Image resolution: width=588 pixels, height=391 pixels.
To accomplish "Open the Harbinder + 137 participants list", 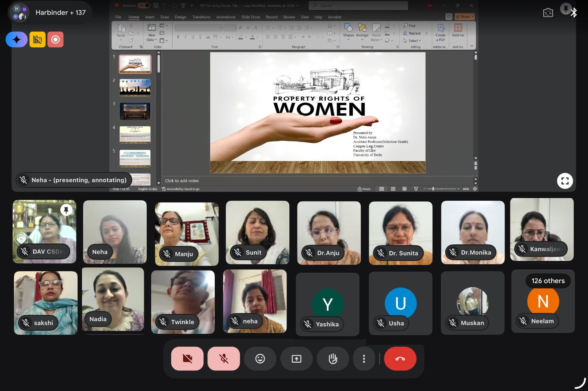I will click(50, 12).
